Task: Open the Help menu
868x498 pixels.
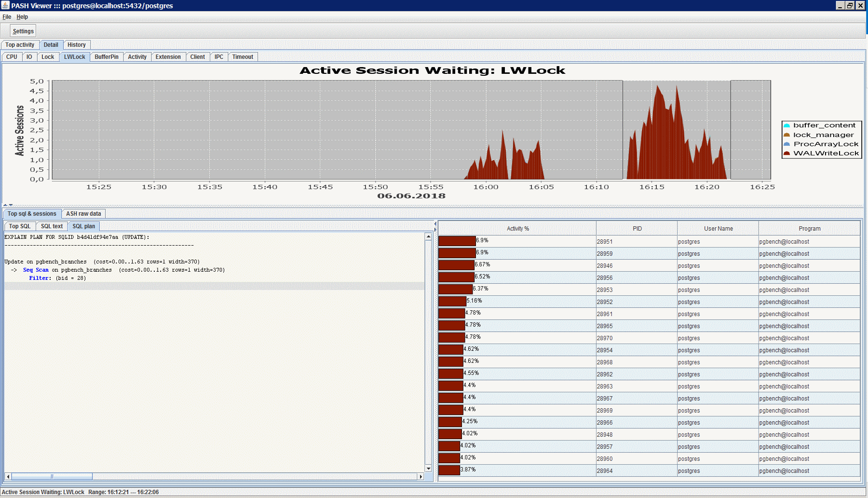Action: (22, 16)
